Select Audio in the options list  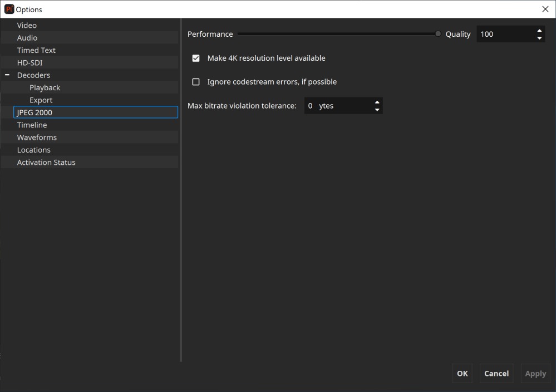(27, 38)
